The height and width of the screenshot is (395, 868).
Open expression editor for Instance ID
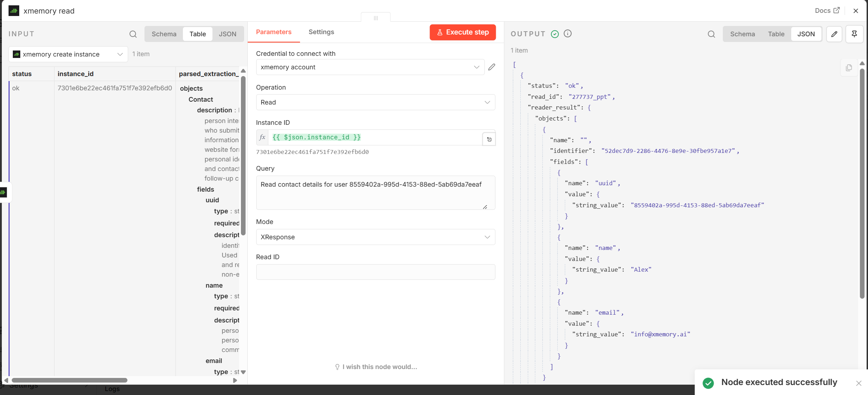pos(489,139)
